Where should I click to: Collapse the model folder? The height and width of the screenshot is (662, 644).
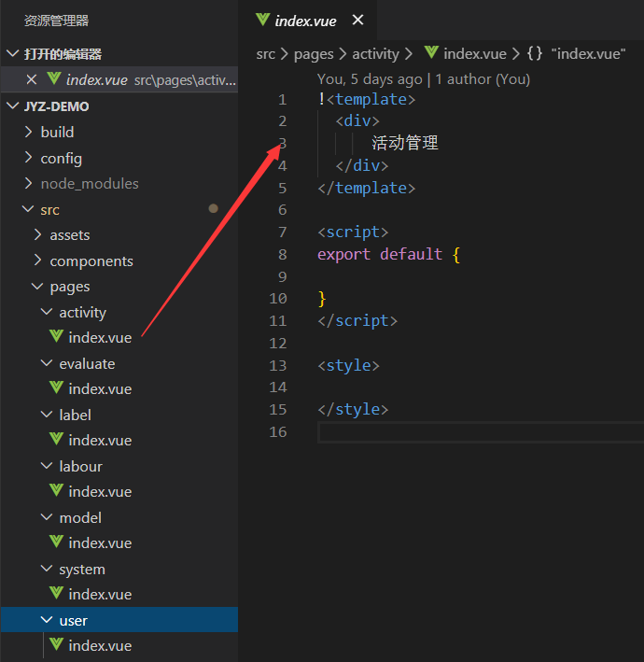pyautogui.click(x=47, y=517)
